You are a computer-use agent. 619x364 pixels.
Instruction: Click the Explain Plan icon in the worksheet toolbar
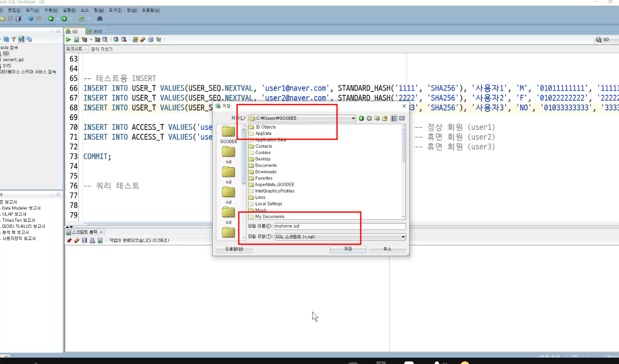click(84, 39)
